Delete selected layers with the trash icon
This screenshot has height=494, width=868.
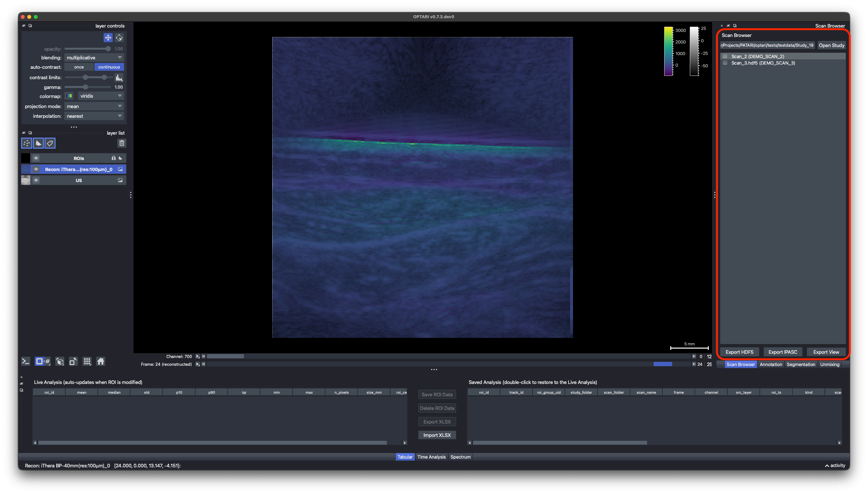(121, 143)
